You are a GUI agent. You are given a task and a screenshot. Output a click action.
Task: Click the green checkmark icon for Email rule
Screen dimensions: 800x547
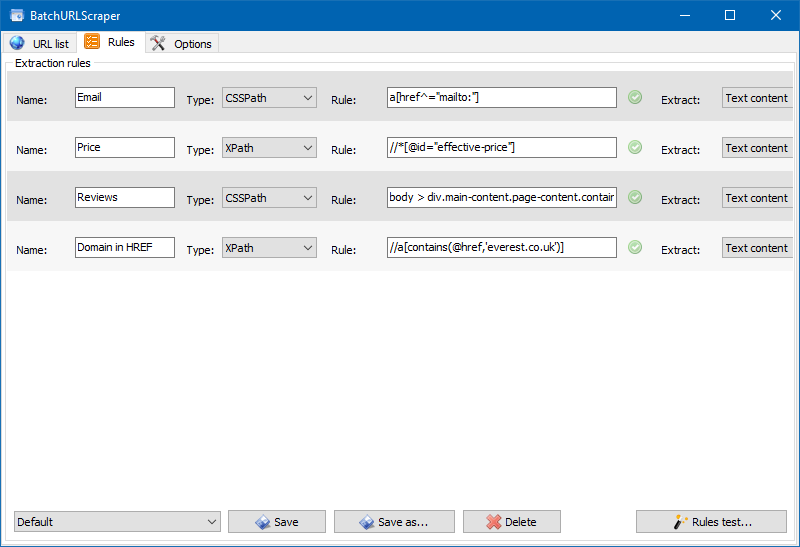[x=634, y=97]
